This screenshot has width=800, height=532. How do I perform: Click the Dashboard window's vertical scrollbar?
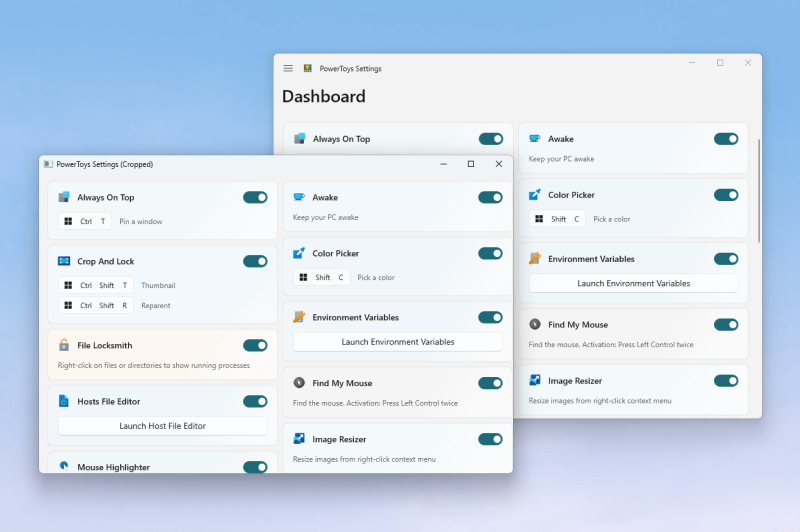click(x=758, y=190)
